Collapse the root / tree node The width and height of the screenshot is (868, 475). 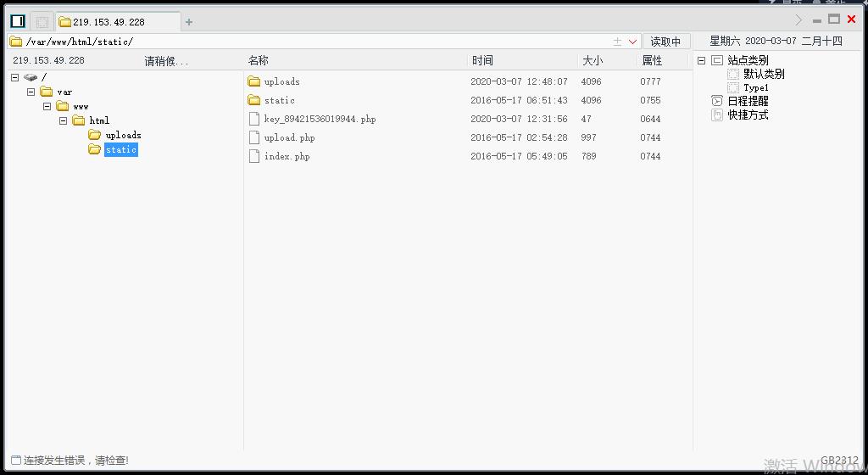(15, 77)
